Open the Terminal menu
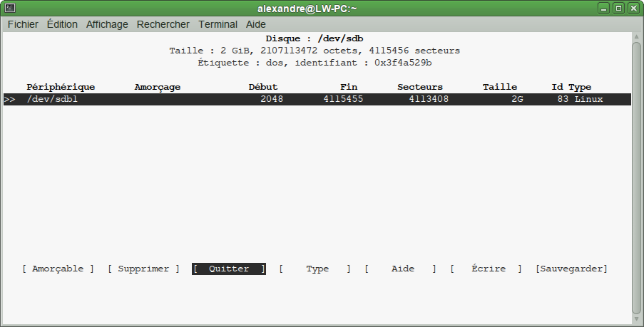Image resolution: width=644 pixels, height=327 pixels. pos(218,24)
